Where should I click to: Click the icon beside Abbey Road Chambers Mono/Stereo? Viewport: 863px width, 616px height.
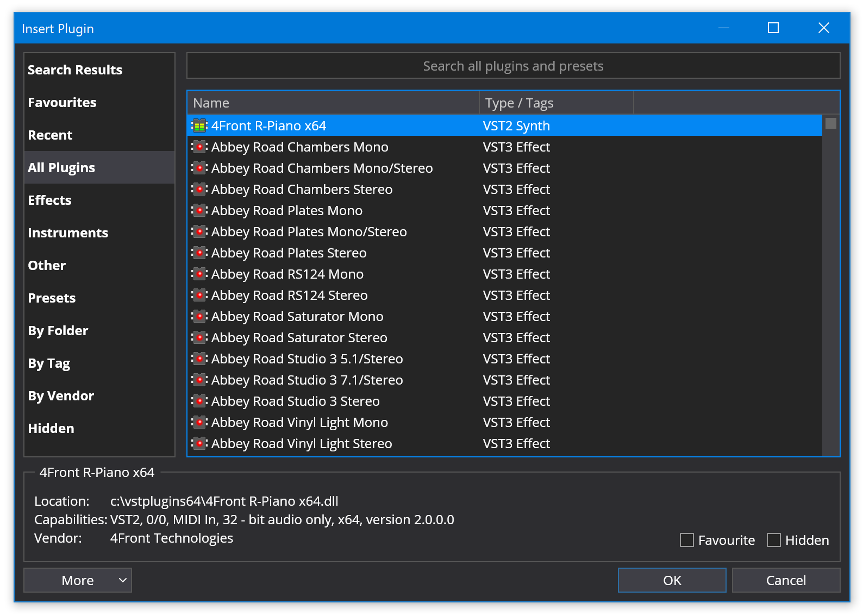[199, 168]
